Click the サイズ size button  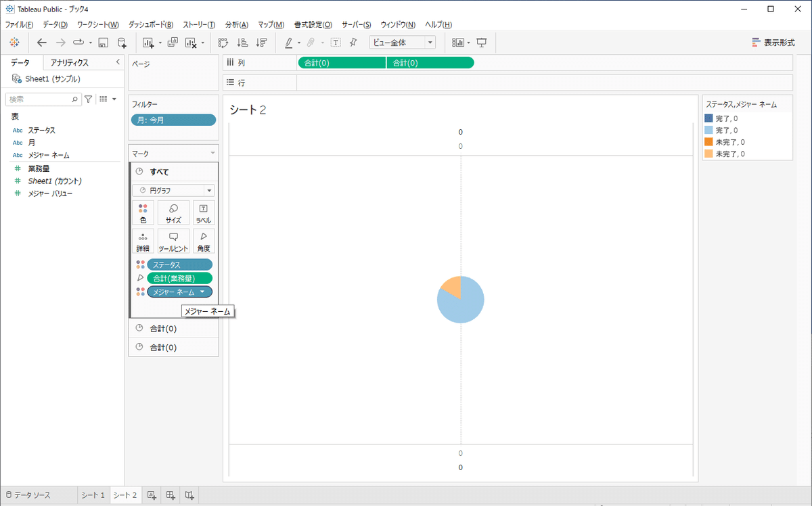pyautogui.click(x=173, y=212)
